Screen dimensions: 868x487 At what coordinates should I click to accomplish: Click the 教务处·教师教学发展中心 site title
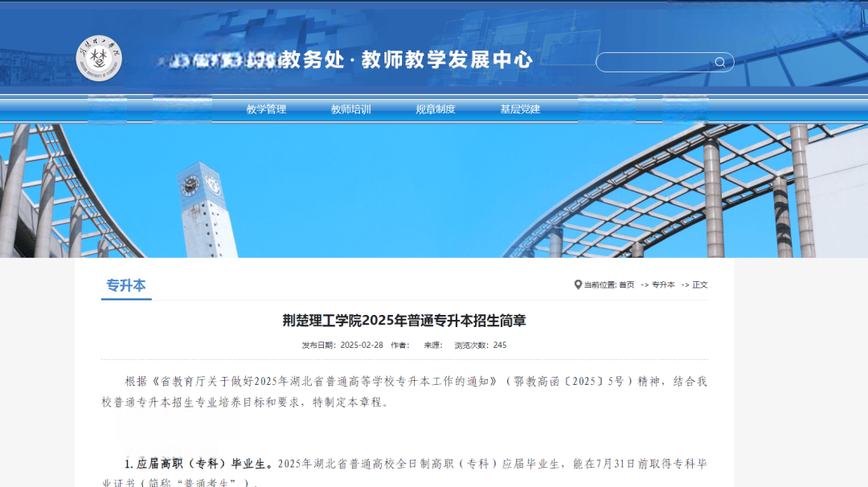[406, 59]
